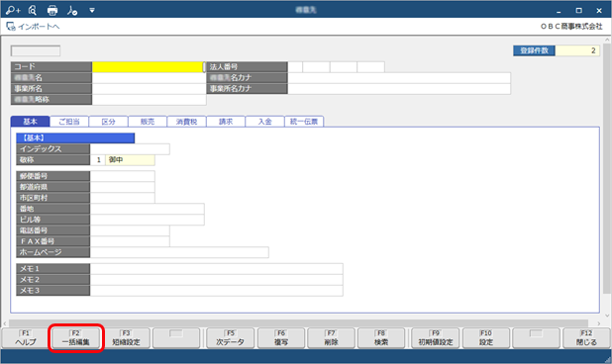Open the 入金 tab
This screenshot has height=364, width=612.
pos(264,122)
